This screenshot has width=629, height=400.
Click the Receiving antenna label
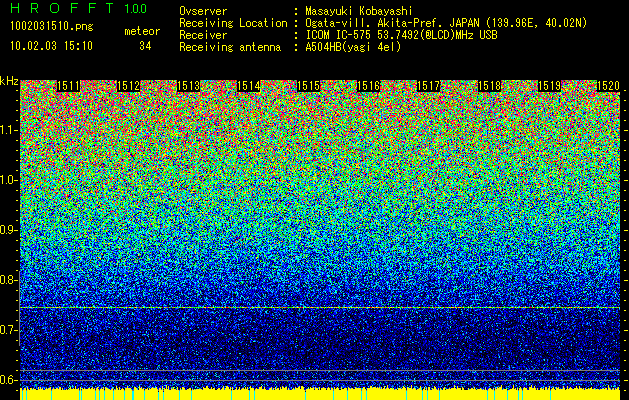(x=230, y=47)
